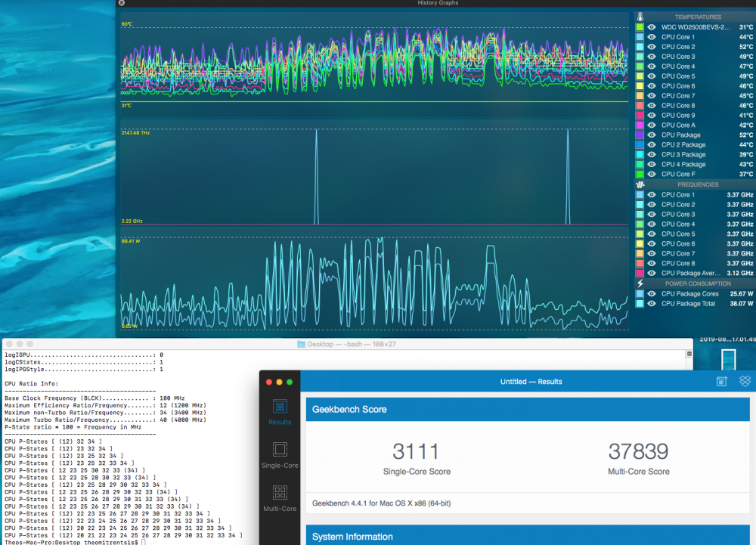Image resolution: width=756 pixels, height=545 pixels.
Task: Click orange swatch for CPU Core 7 temperature
Action: click(640, 95)
